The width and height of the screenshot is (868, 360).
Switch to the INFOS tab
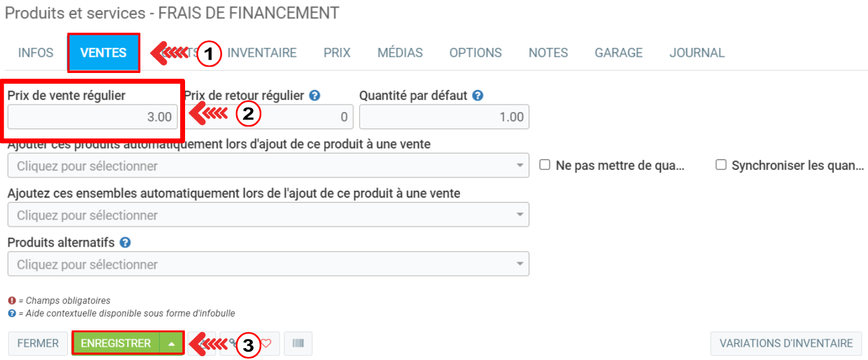36,53
